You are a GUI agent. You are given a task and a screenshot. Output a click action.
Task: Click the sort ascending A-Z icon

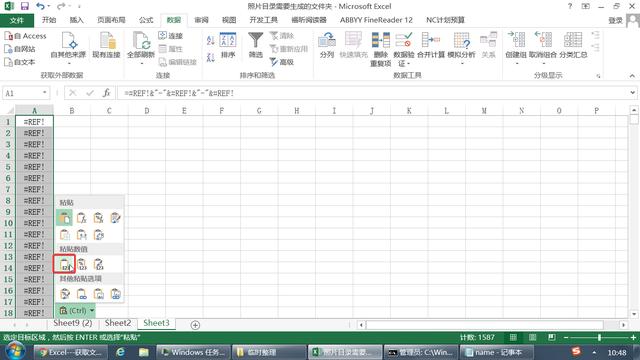pos(211,40)
